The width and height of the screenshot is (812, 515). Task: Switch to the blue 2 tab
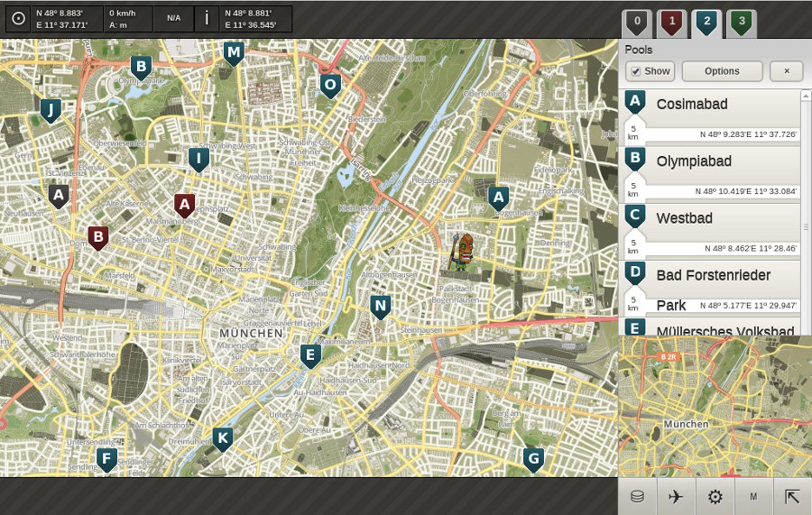(706, 23)
